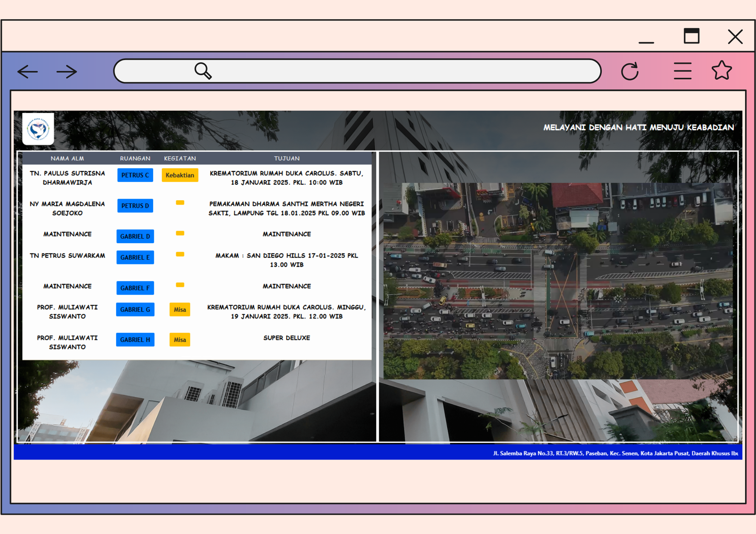Click Misa tag in GABRIEL G row
This screenshot has height=534, width=756.
180,310
